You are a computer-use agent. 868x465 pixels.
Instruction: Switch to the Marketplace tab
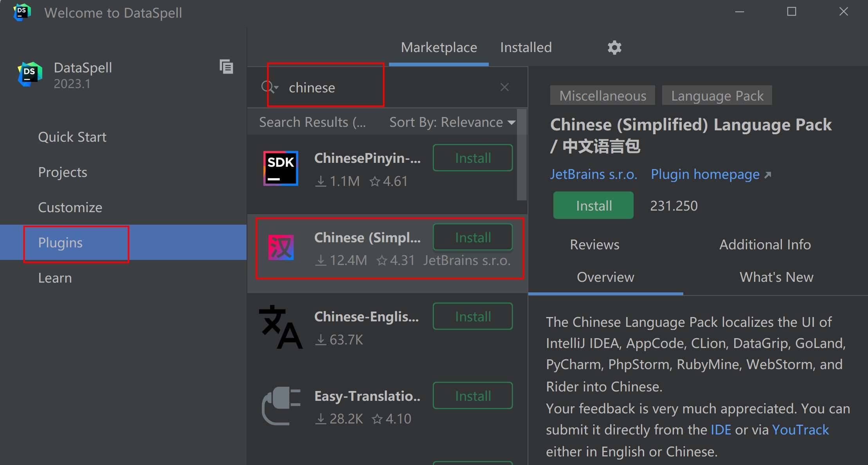pos(439,47)
